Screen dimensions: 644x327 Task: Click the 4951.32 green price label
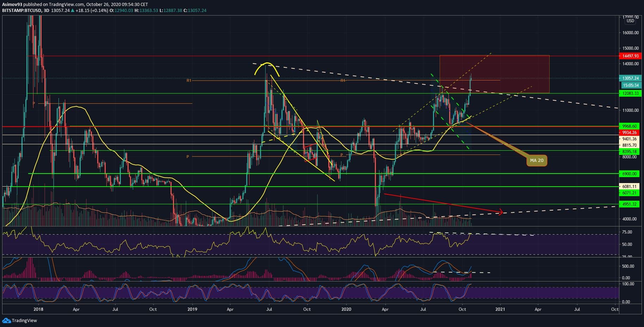pos(630,204)
